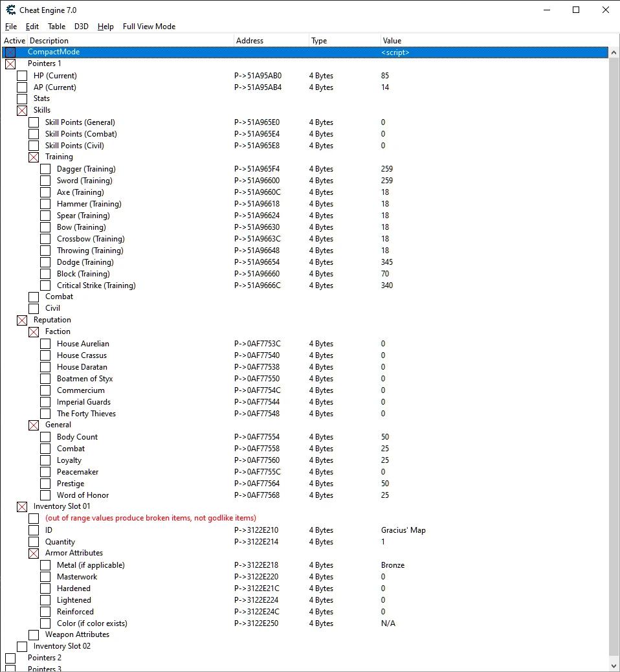The image size is (620, 672).
Task: Click the scrollbar down arrow
Action: pyautogui.click(x=614, y=666)
